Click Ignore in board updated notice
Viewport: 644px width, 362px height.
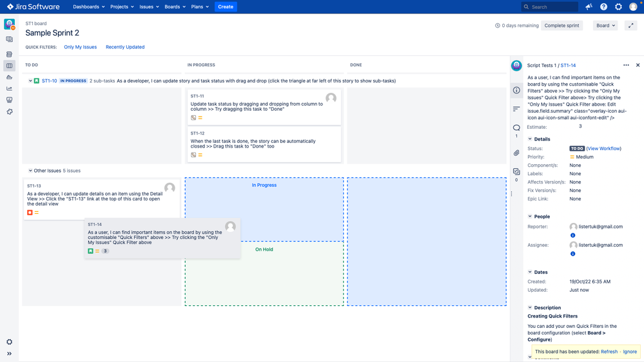coord(630,352)
